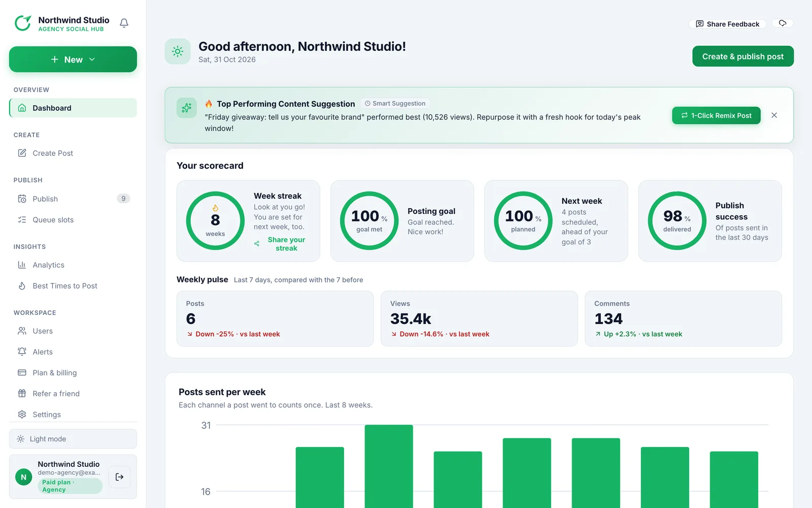The width and height of the screenshot is (812, 508).
Task: Open Create Post in sidebar
Action: coord(73,153)
